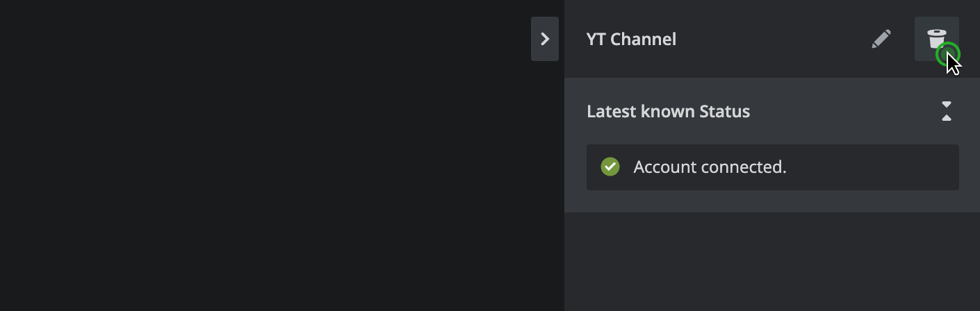Open edit mode for YT Channel

click(881, 39)
